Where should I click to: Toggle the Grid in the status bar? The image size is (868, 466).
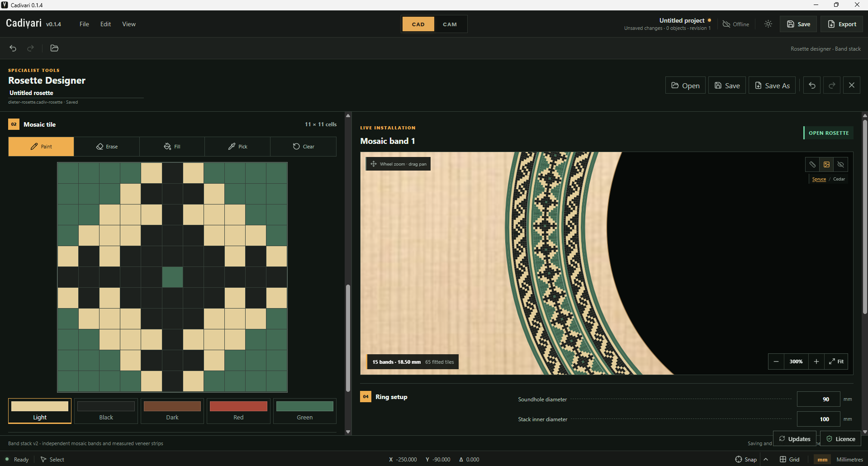pos(789,459)
